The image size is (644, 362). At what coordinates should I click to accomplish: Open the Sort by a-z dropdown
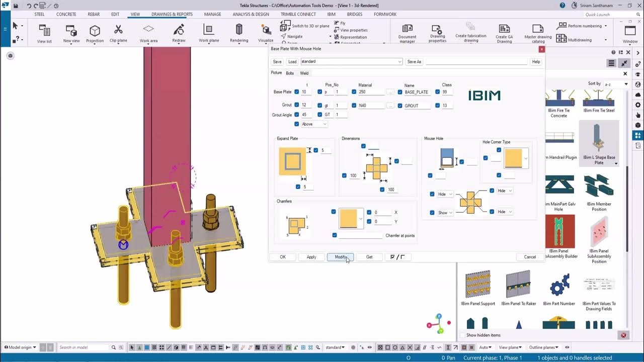(x=616, y=84)
